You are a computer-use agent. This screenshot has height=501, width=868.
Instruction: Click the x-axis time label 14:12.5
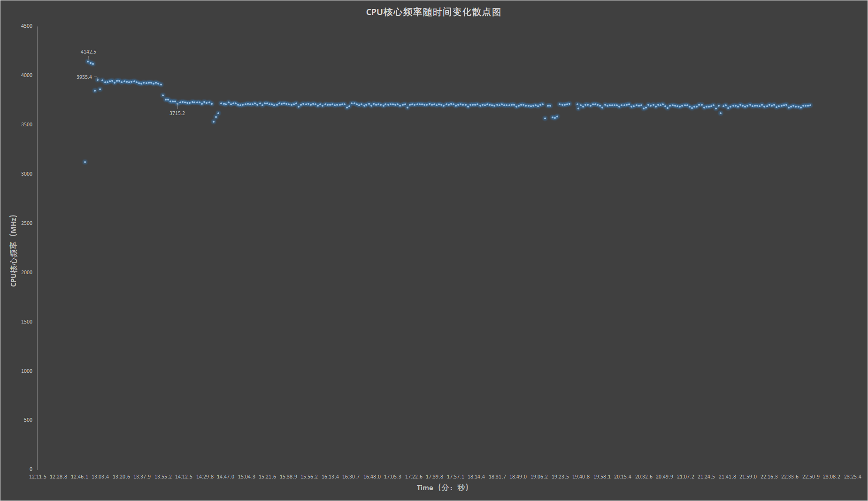[x=184, y=477]
